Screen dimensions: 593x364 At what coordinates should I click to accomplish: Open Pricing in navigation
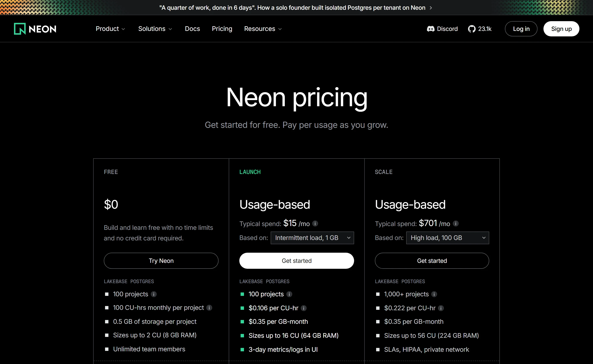point(222,29)
